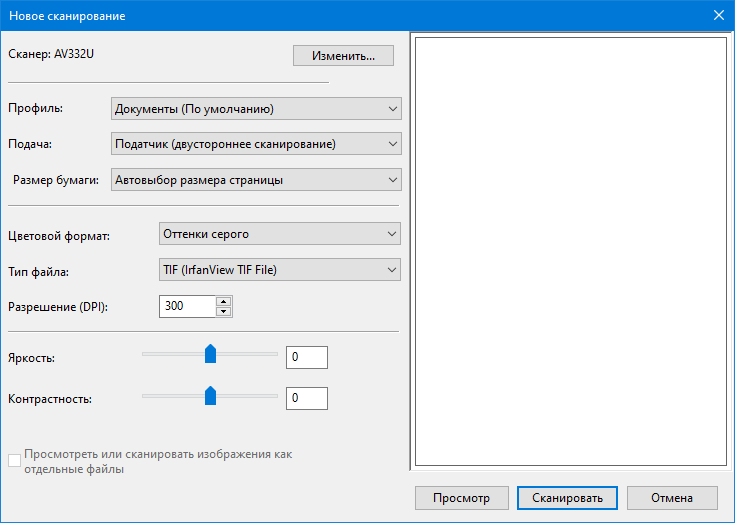Click the Изменить... scanner button
The width and height of the screenshot is (735, 523).
click(343, 56)
